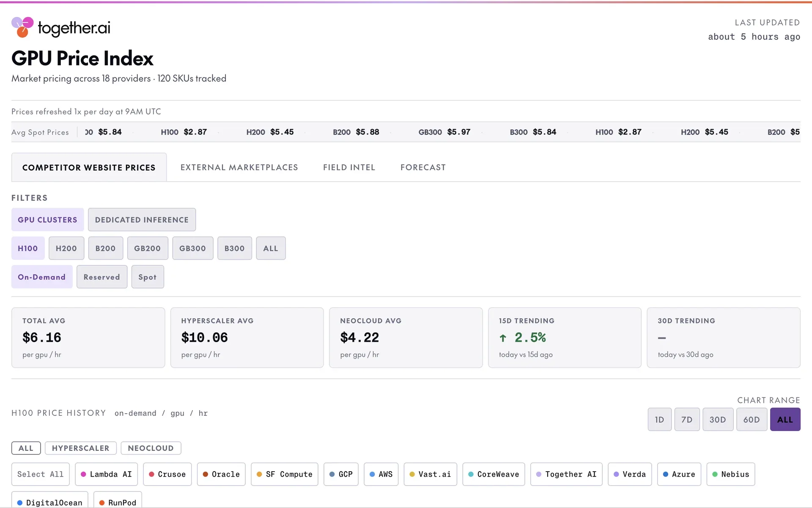Toggle Oracle series in chart

[221, 474]
